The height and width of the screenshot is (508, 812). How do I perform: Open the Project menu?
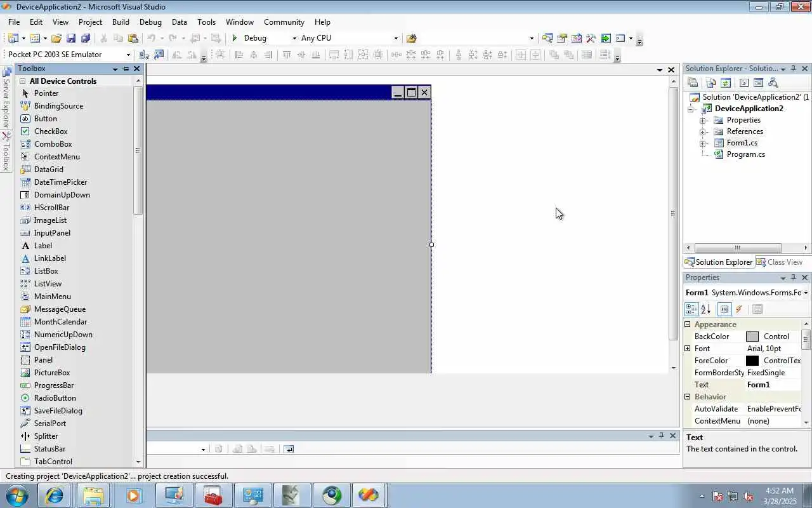tap(90, 22)
